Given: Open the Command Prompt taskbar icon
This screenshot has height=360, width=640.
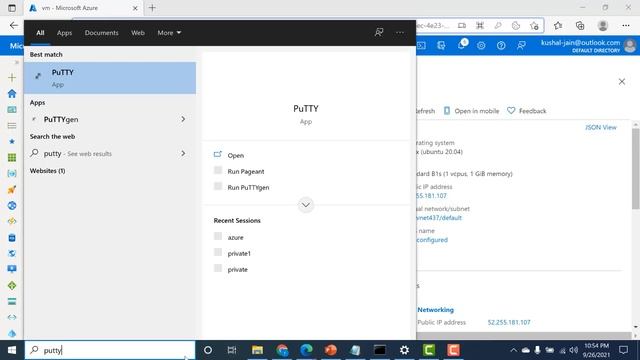Looking at the screenshot, I should click(x=380, y=350).
